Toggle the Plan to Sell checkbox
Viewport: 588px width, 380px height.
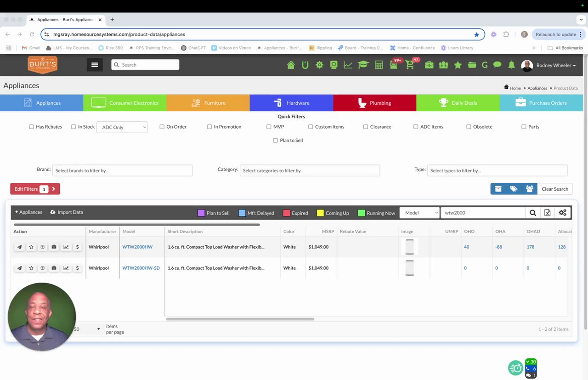point(276,141)
